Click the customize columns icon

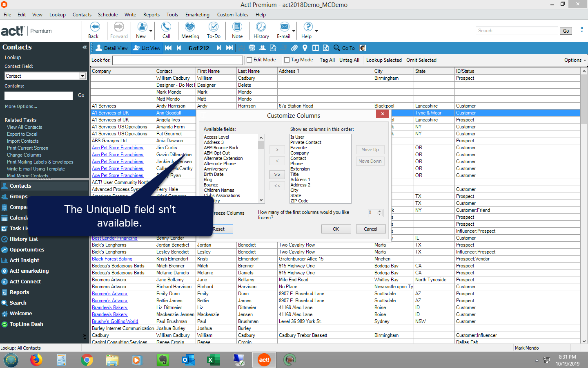(316, 48)
